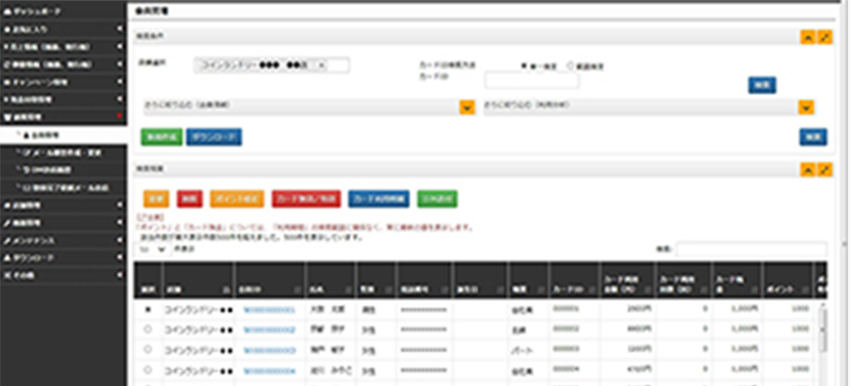The width and height of the screenshot is (850, 386).
Task: Expand the usage info narrow-down filter arrow
Action: (x=806, y=107)
